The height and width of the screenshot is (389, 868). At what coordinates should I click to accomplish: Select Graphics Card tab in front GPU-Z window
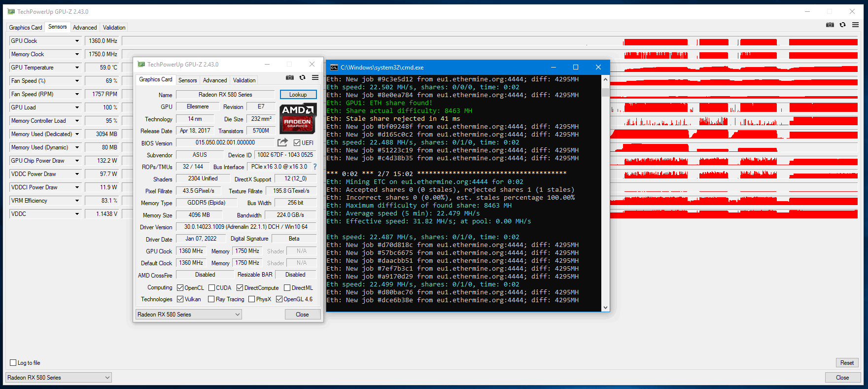156,79
